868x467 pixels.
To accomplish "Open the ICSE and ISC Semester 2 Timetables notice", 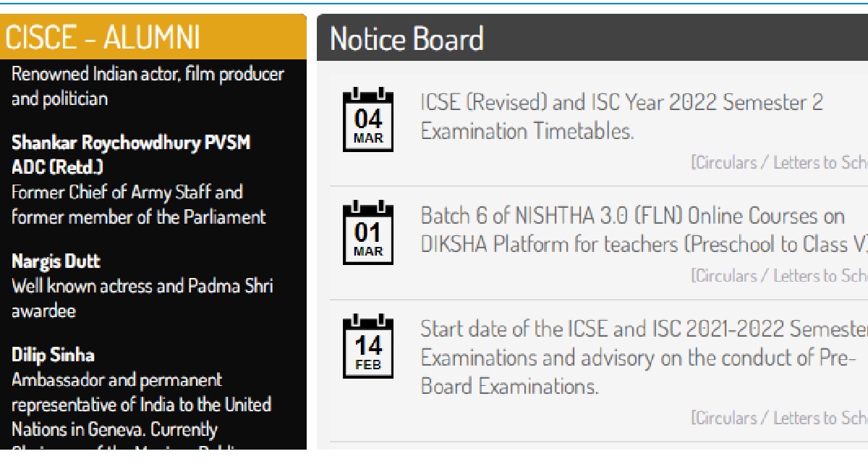I will click(x=621, y=117).
